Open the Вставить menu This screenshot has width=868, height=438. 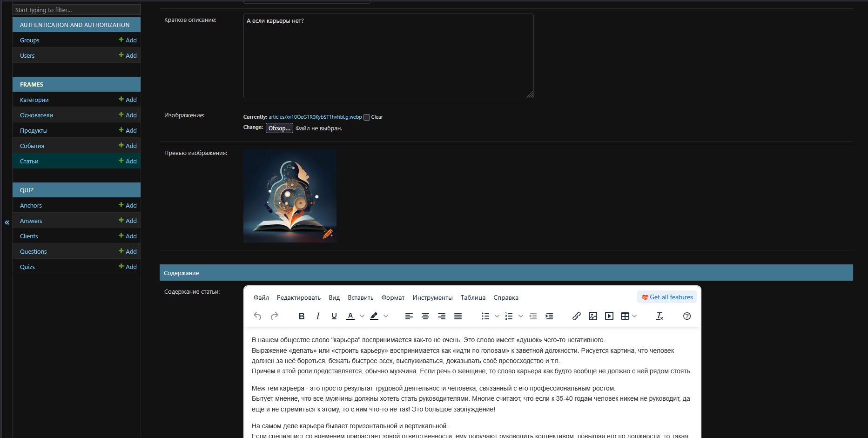360,297
